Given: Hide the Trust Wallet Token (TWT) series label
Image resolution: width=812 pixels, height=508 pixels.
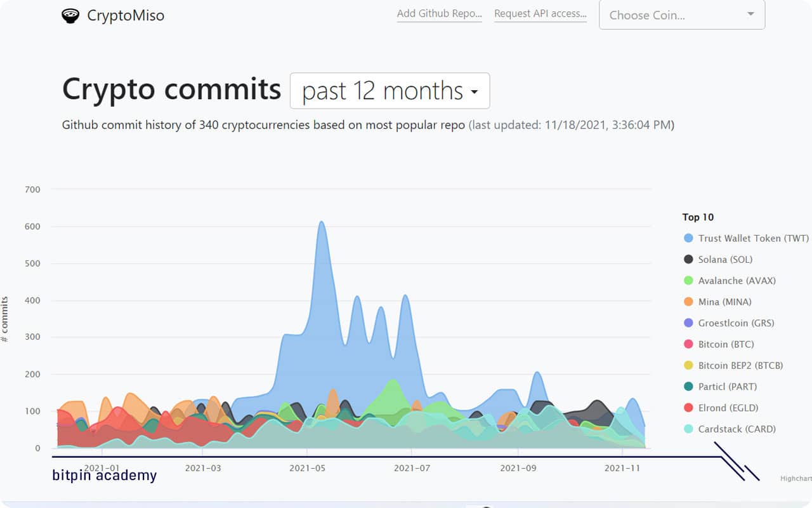Looking at the screenshot, I should pyautogui.click(x=754, y=238).
